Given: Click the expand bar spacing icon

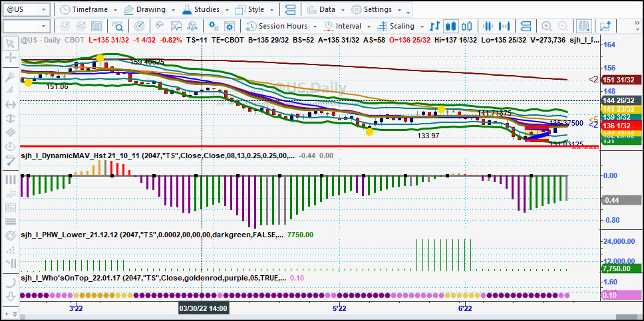Looking at the screenshot, I should [x=504, y=27].
